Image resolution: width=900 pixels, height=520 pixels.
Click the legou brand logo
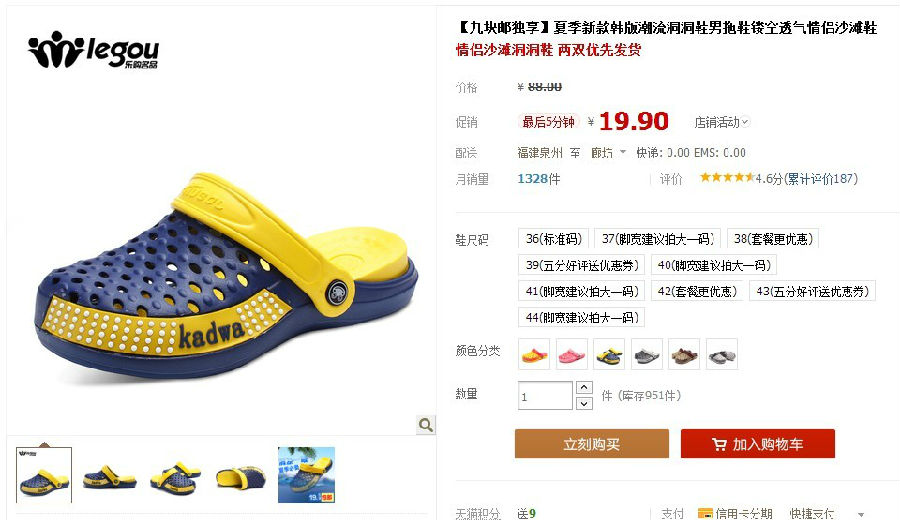tap(93, 51)
